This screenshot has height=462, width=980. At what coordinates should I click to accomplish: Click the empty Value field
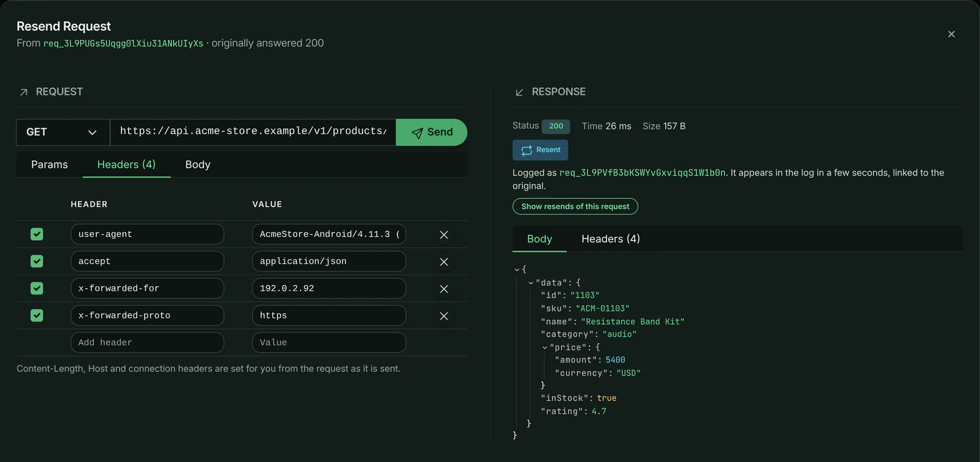click(329, 343)
